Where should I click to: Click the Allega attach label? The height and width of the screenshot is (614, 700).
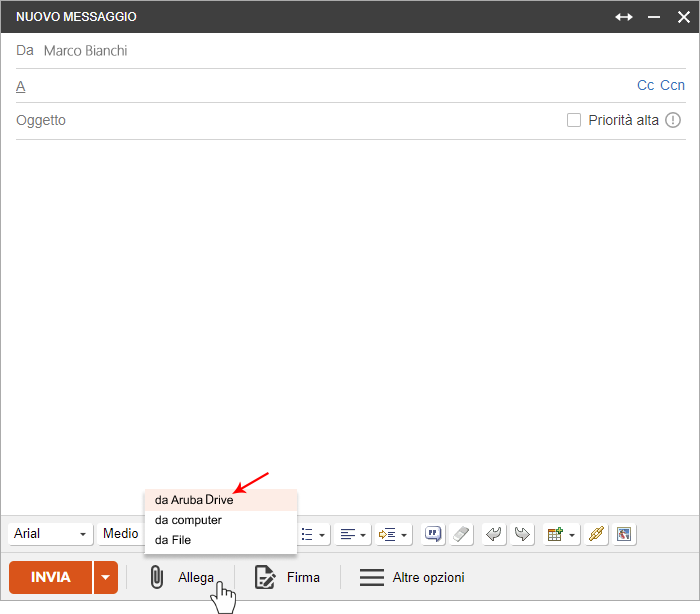196,577
